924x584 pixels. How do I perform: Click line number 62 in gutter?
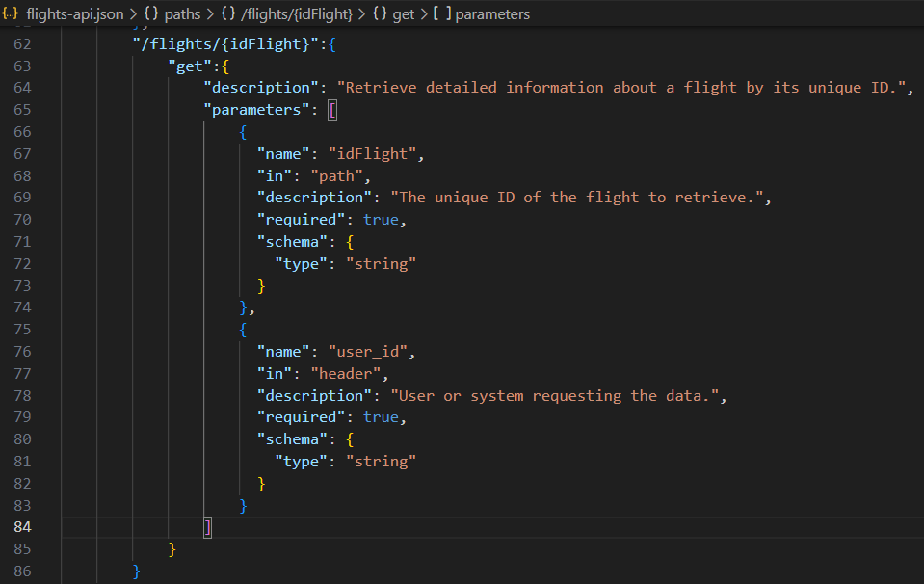click(x=22, y=44)
